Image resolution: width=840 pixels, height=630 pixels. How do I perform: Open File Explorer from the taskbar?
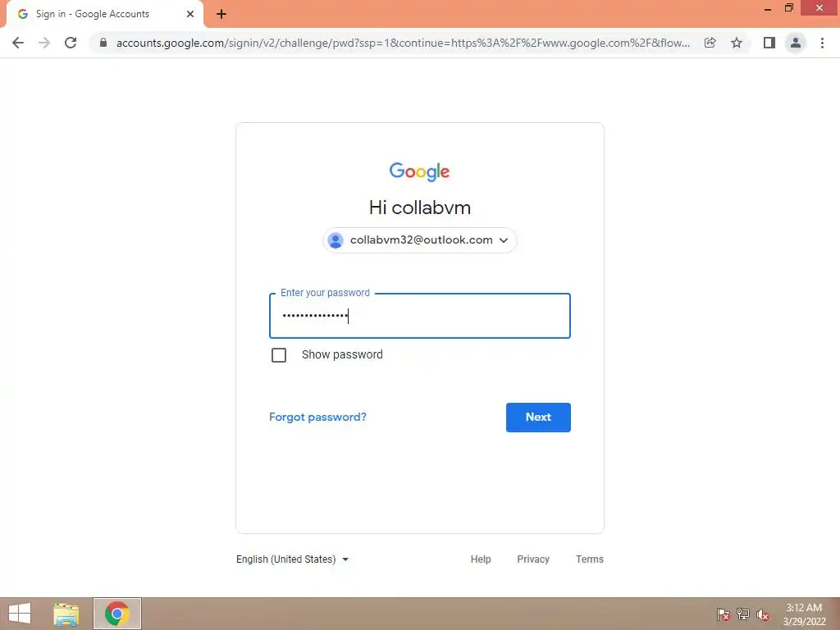[66, 614]
